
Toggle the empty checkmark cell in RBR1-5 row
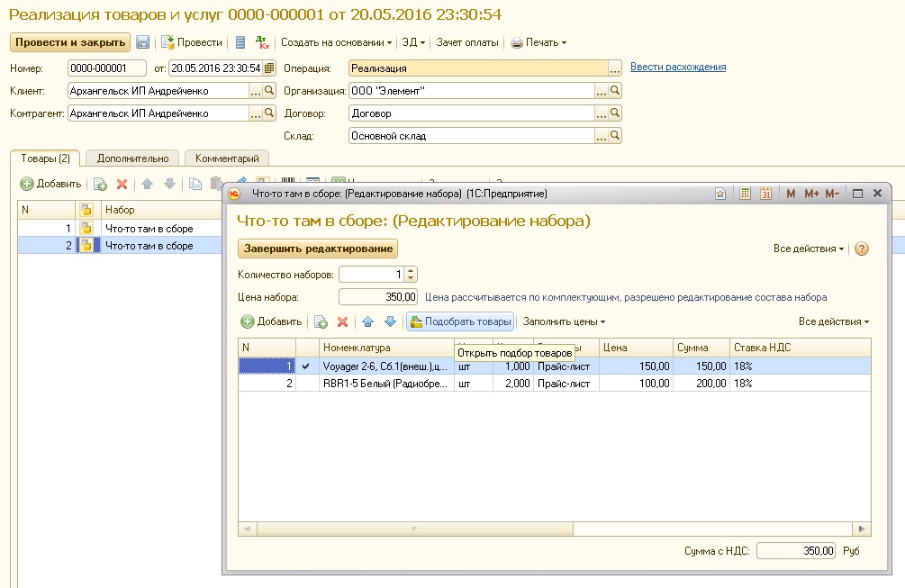(x=306, y=384)
